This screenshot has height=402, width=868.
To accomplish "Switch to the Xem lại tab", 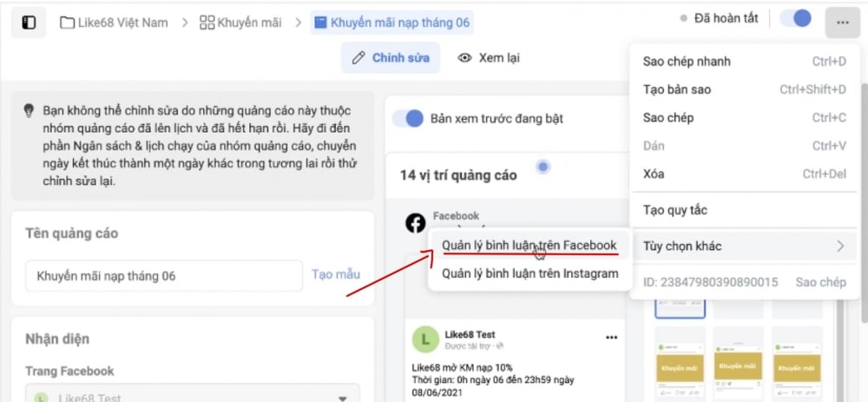I will pos(489,57).
